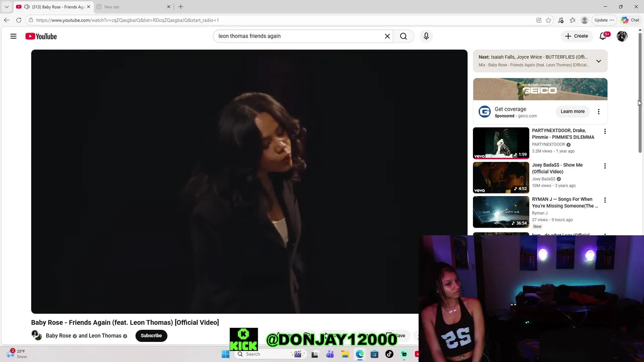Close the Baby Rose YouTube tab
Screen dimensions: 644x362
click(x=89, y=7)
